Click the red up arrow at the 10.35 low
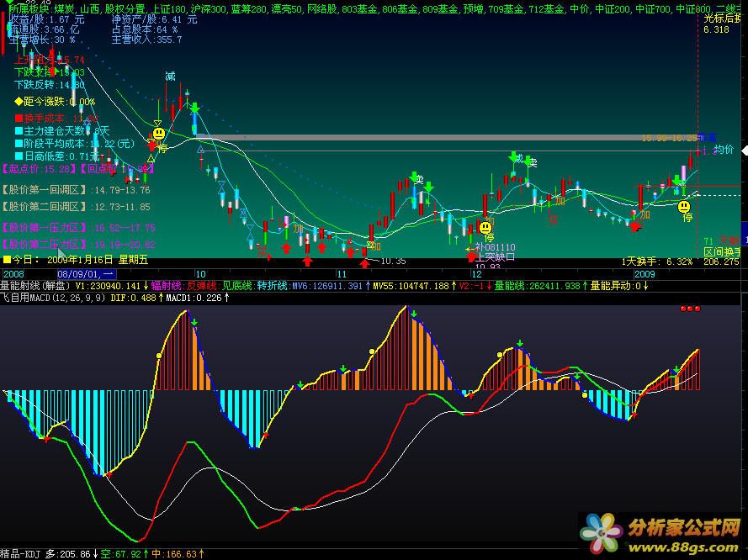748x560 pixels. 365,263
